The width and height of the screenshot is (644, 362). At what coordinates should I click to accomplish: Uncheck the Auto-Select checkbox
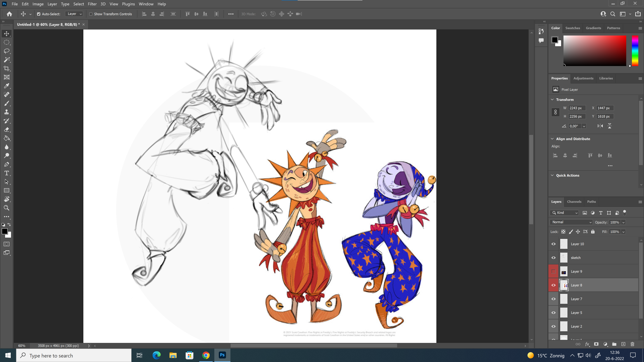click(39, 14)
